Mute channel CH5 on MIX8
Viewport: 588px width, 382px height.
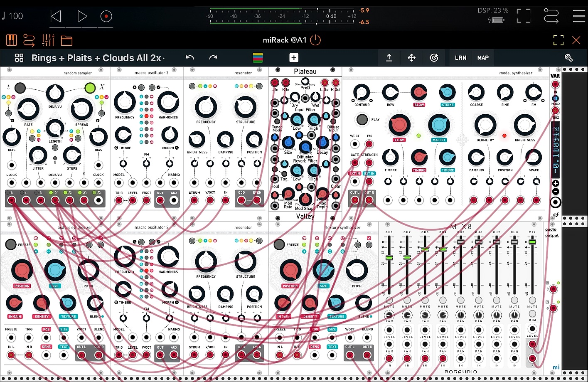coord(461,300)
